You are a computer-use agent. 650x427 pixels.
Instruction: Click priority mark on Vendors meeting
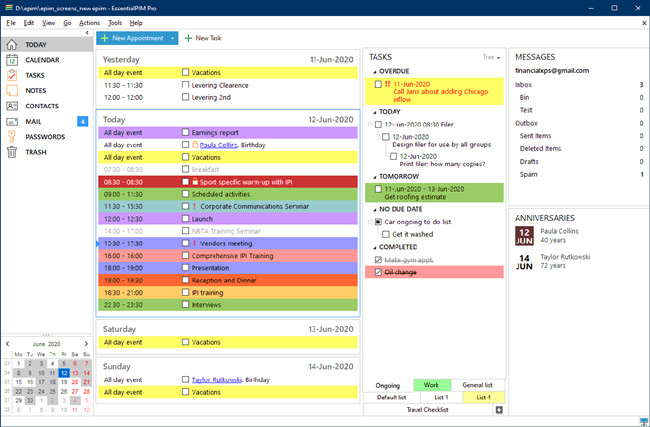pyautogui.click(x=194, y=243)
